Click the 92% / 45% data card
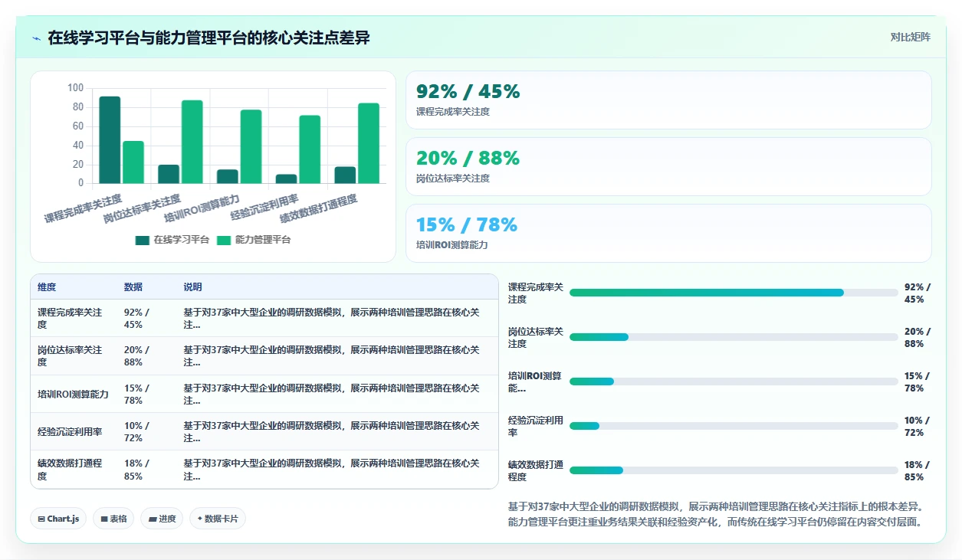The height and width of the screenshot is (560, 962). click(x=668, y=100)
